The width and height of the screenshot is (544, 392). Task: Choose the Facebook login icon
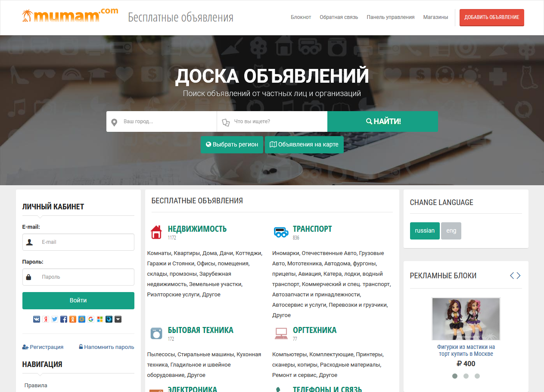coord(64,319)
